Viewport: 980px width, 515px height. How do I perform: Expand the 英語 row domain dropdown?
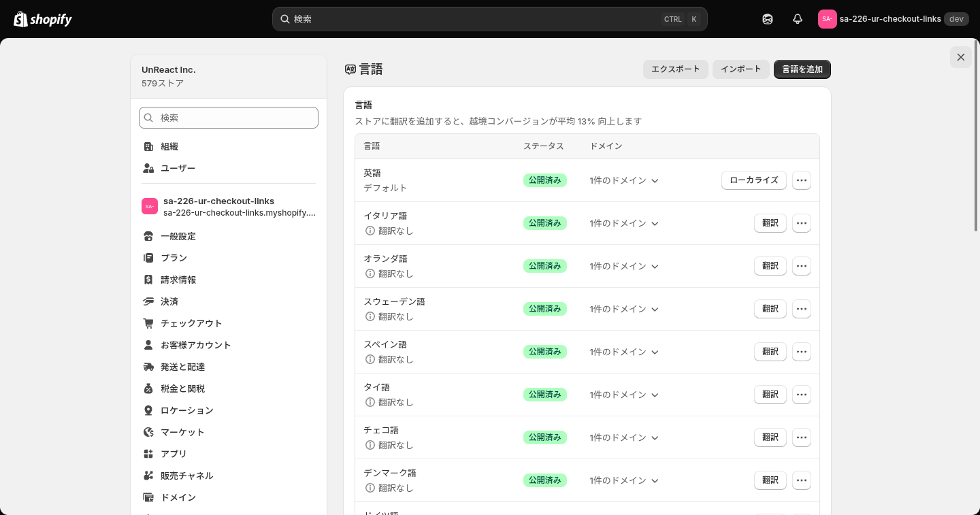[x=624, y=180]
